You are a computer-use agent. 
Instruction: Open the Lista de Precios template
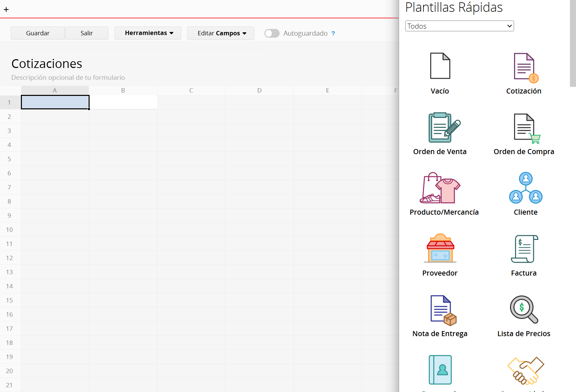524,310
